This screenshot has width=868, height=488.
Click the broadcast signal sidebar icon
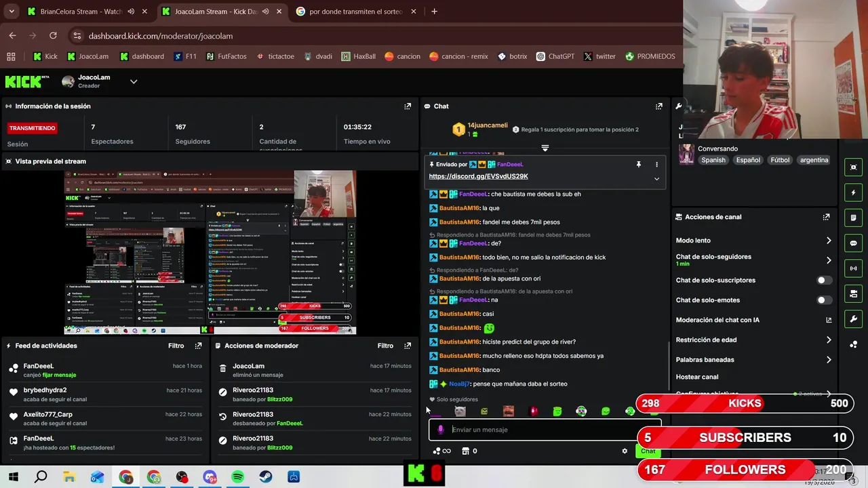tap(853, 268)
